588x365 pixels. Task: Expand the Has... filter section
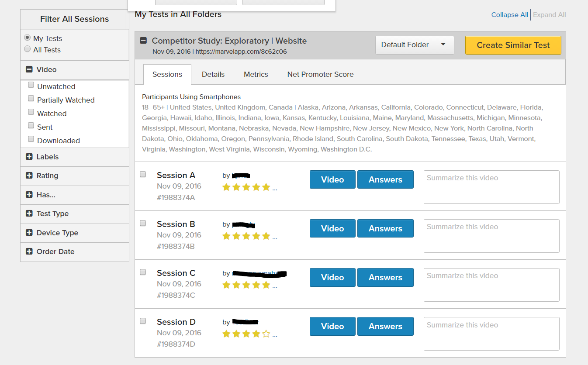coord(29,195)
